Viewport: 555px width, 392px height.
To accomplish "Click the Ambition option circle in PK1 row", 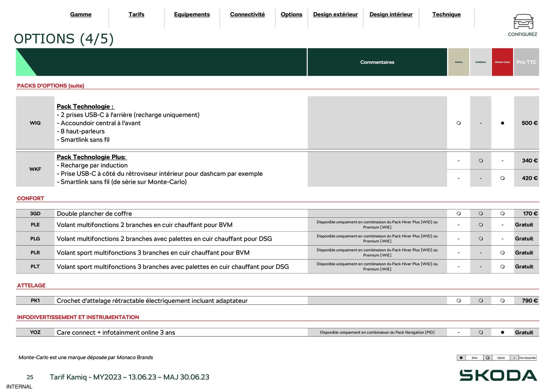I will [480, 301].
